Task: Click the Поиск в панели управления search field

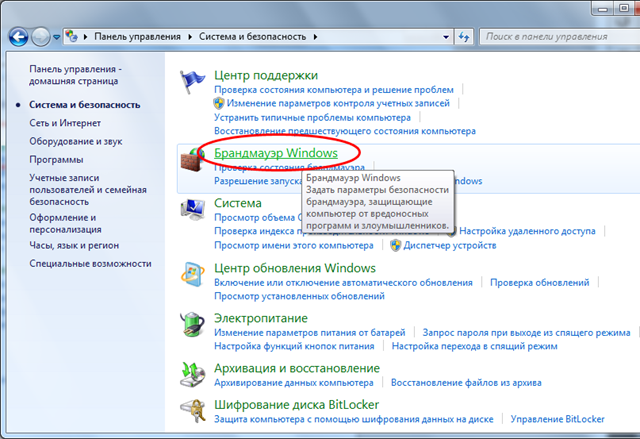Action: coord(559,37)
